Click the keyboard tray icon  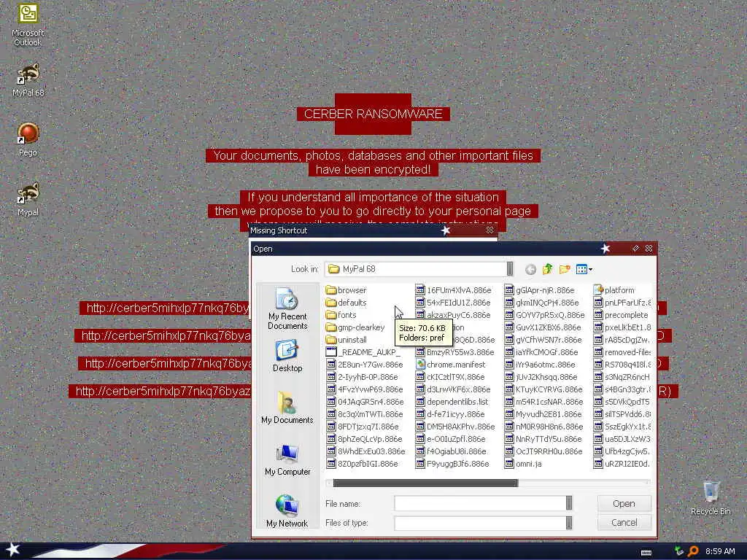(x=646, y=553)
